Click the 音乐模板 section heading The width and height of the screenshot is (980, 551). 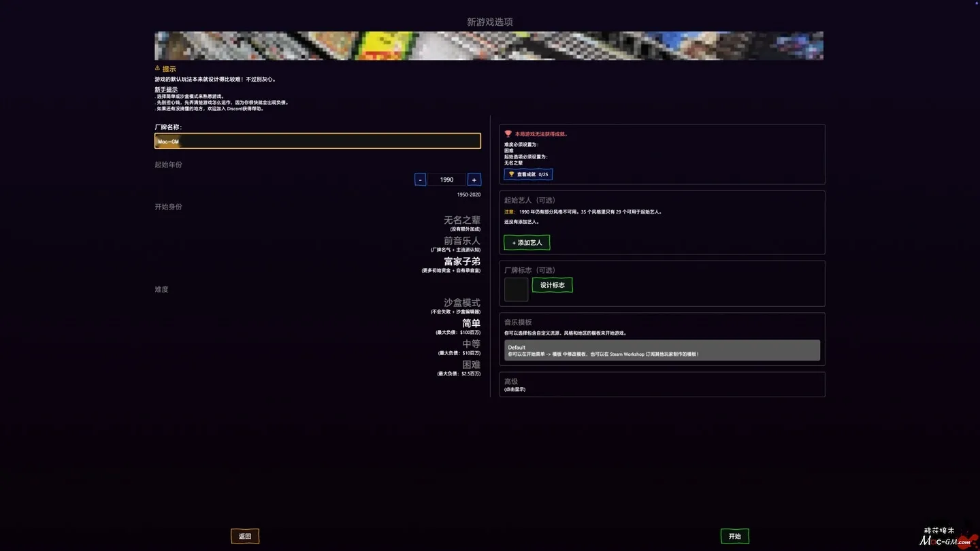pyautogui.click(x=518, y=322)
